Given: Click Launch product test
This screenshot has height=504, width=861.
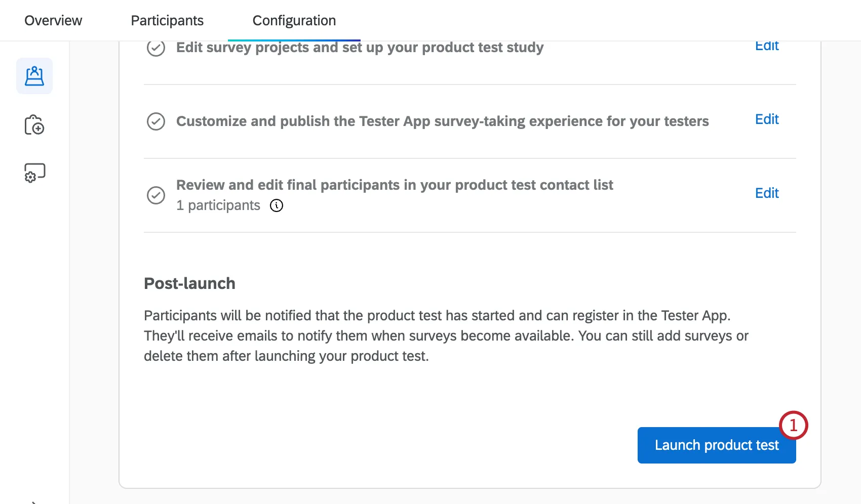Looking at the screenshot, I should tap(717, 445).
